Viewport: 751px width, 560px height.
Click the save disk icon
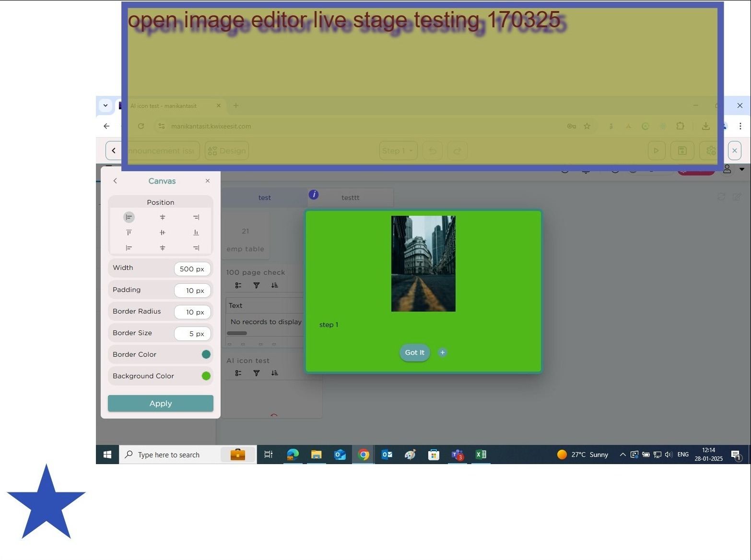click(682, 151)
